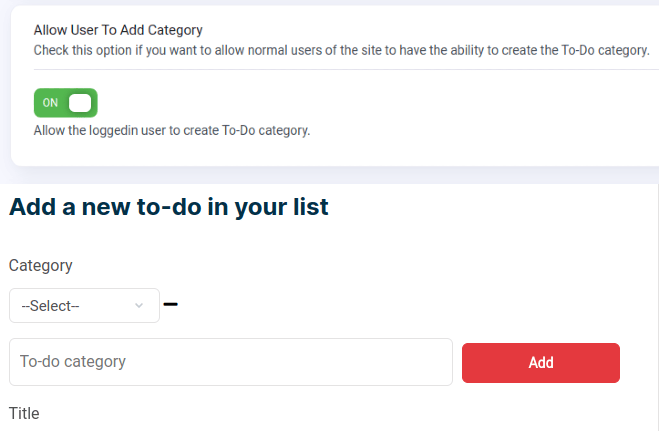Open the Category --Select-- dropdown

point(84,306)
